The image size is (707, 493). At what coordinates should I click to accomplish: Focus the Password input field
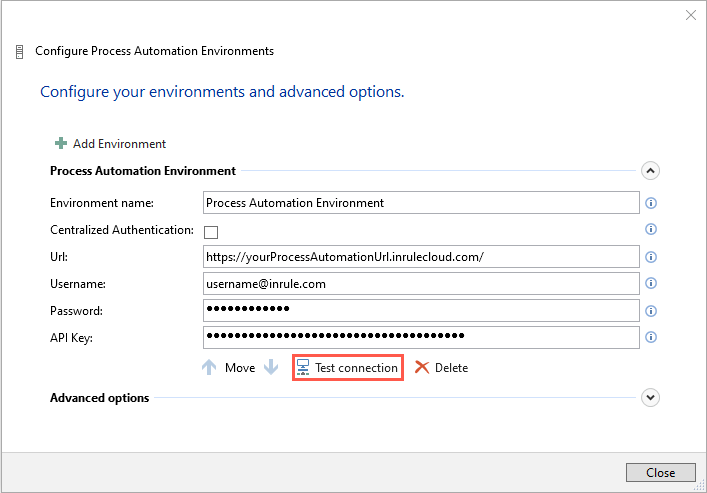click(420, 311)
